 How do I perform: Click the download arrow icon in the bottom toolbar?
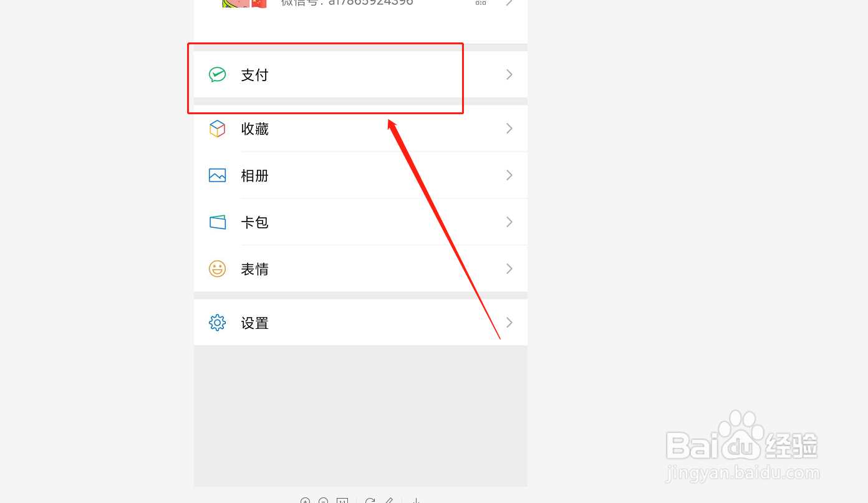pyautogui.click(x=417, y=501)
